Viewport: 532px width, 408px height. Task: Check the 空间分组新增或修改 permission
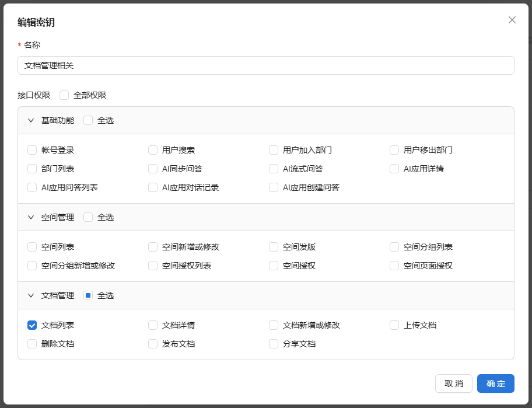(32, 266)
